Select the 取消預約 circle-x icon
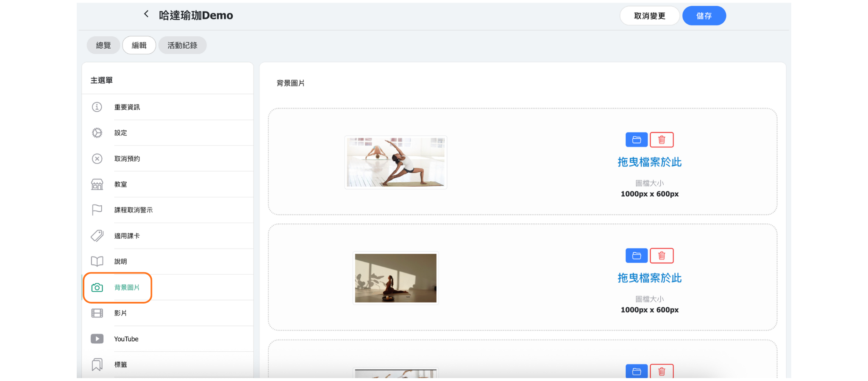The width and height of the screenshot is (868, 381). [x=97, y=159]
